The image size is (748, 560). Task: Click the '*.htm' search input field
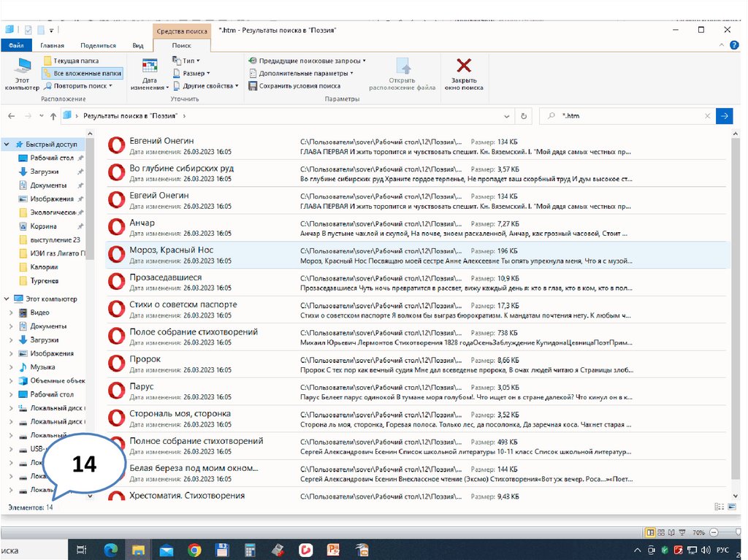628,116
